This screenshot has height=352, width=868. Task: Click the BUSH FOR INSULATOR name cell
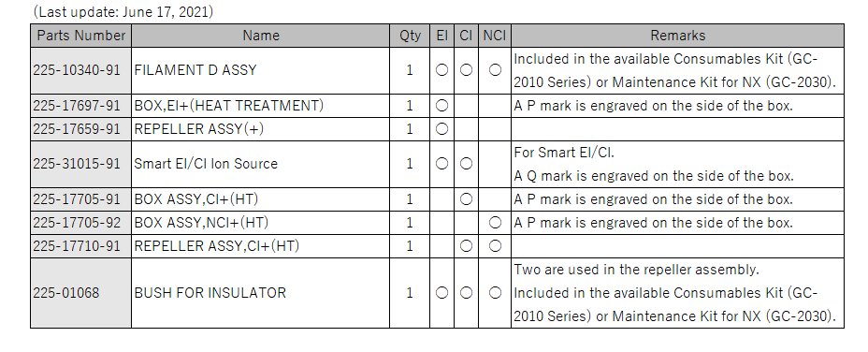point(261,293)
